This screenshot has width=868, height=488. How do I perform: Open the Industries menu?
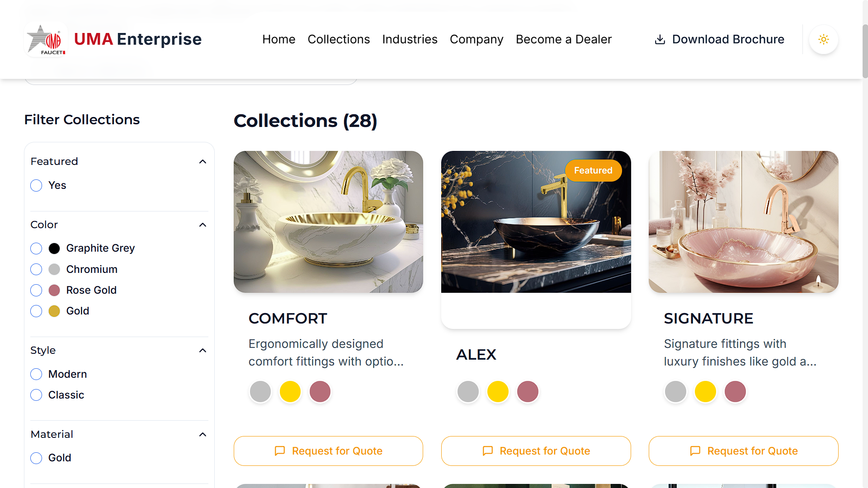click(x=410, y=39)
